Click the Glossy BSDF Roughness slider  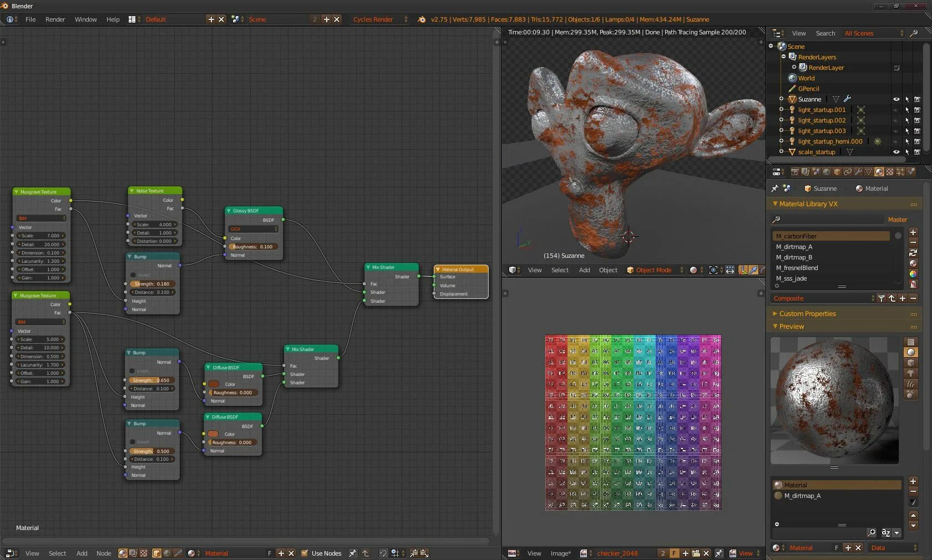254,247
